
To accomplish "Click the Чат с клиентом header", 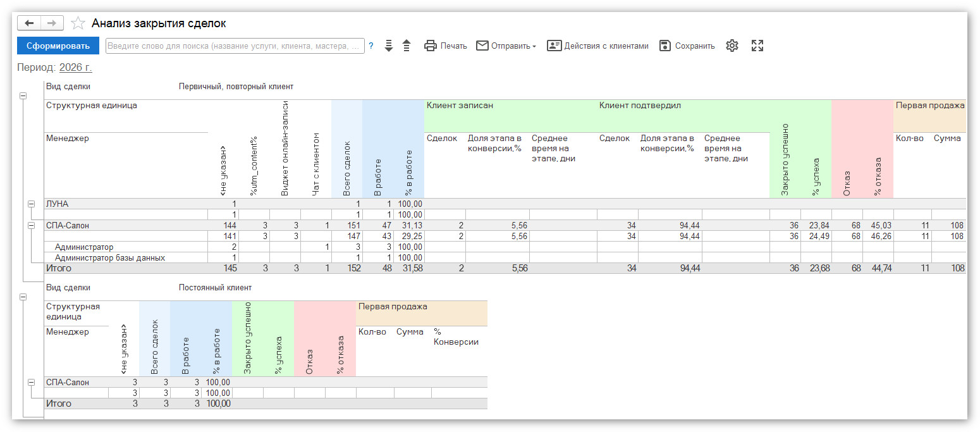I will point(316,164).
